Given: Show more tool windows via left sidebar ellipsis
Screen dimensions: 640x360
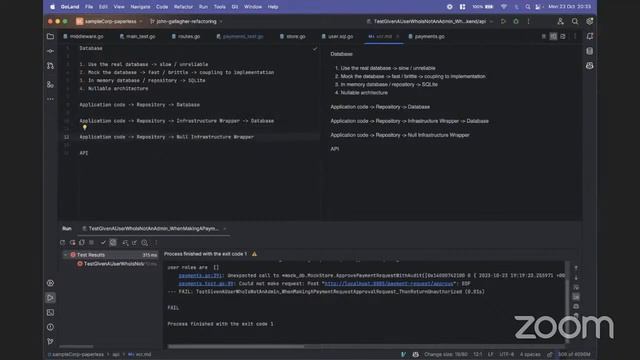Looking at the screenshot, I should (50, 99).
